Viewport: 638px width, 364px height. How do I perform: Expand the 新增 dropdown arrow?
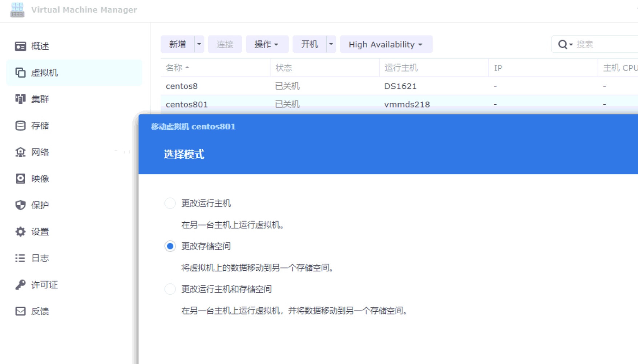pyautogui.click(x=199, y=44)
